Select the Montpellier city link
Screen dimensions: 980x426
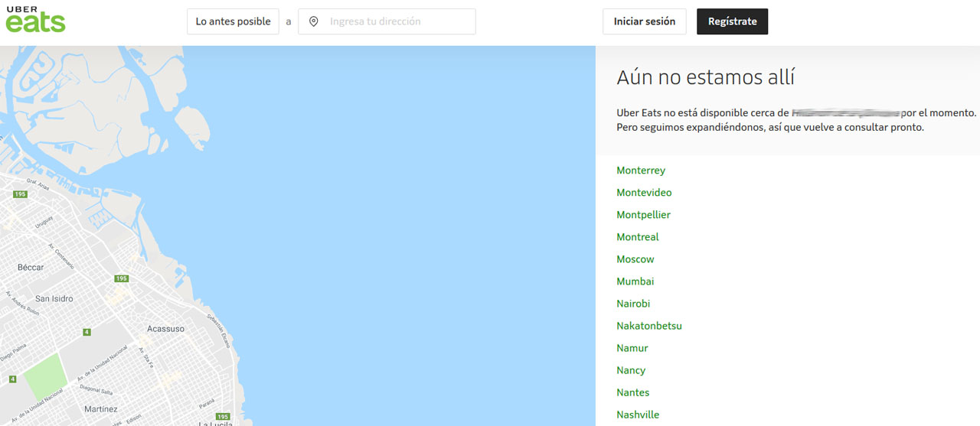point(643,215)
